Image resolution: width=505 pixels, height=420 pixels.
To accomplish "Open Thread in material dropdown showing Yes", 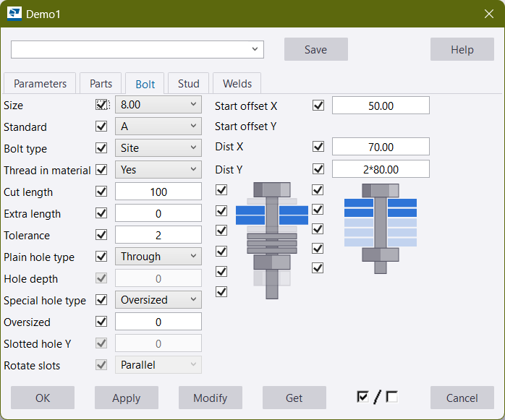I will (158, 170).
